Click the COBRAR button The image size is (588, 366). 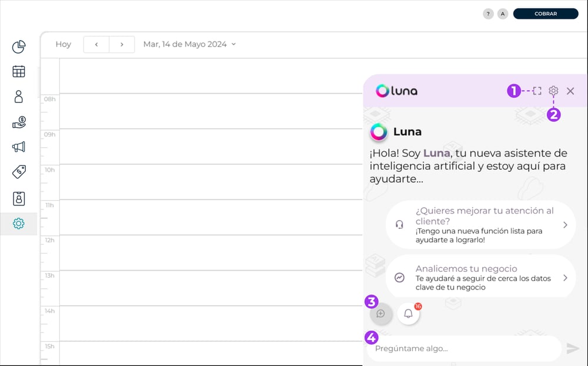coord(546,14)
